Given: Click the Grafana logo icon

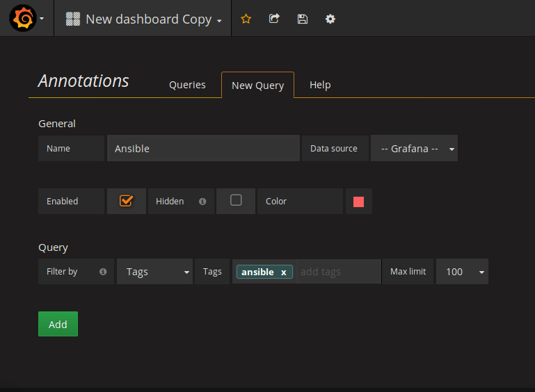Looking at the screenshot, I should pyautogui.click(x=22, y=19).
